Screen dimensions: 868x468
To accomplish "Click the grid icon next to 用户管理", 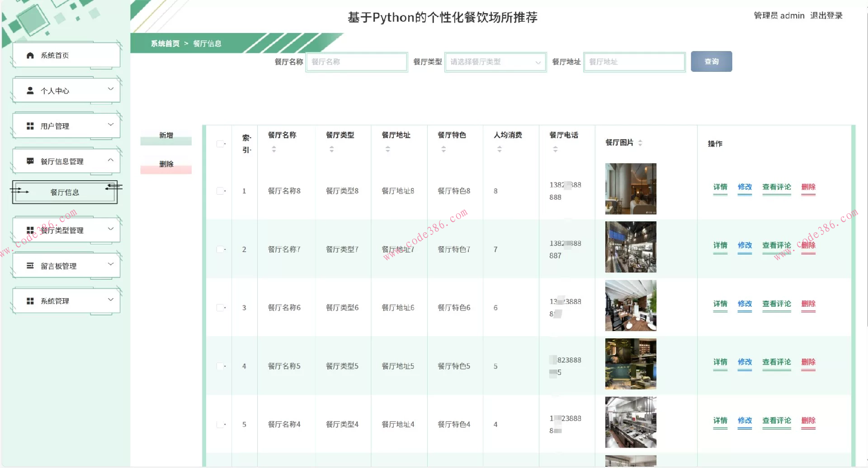I will tap(30, 125).
